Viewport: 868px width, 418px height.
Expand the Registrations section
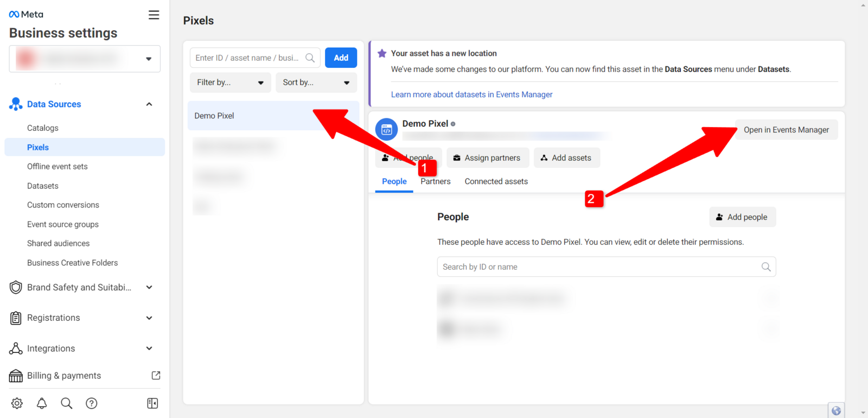149,318
